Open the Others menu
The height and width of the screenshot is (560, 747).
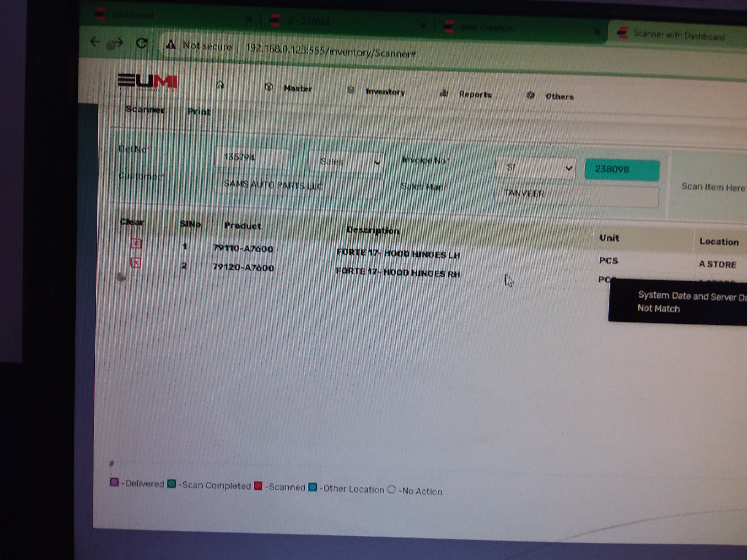560,97
